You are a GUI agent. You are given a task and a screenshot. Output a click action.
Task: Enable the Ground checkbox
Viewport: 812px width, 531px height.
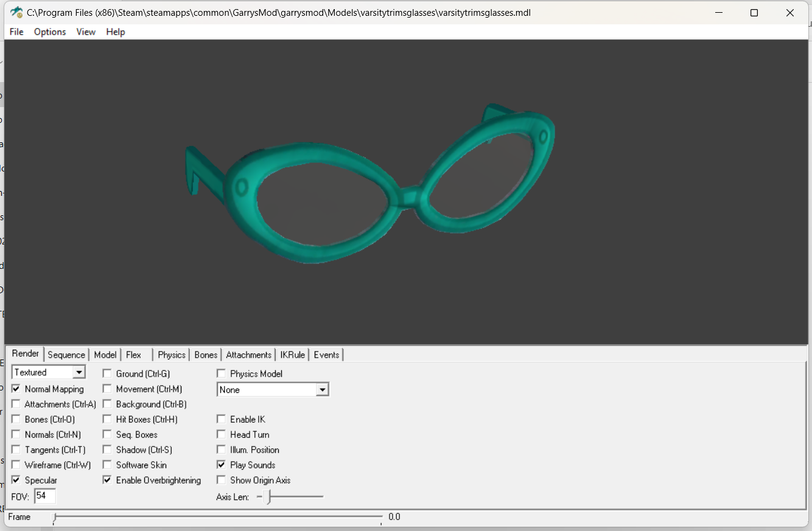point(107,373)
